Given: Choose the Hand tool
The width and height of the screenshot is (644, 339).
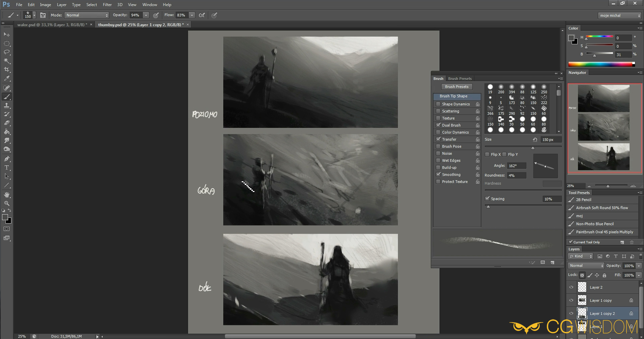Looking at the screenshot, I should [7, 195].
